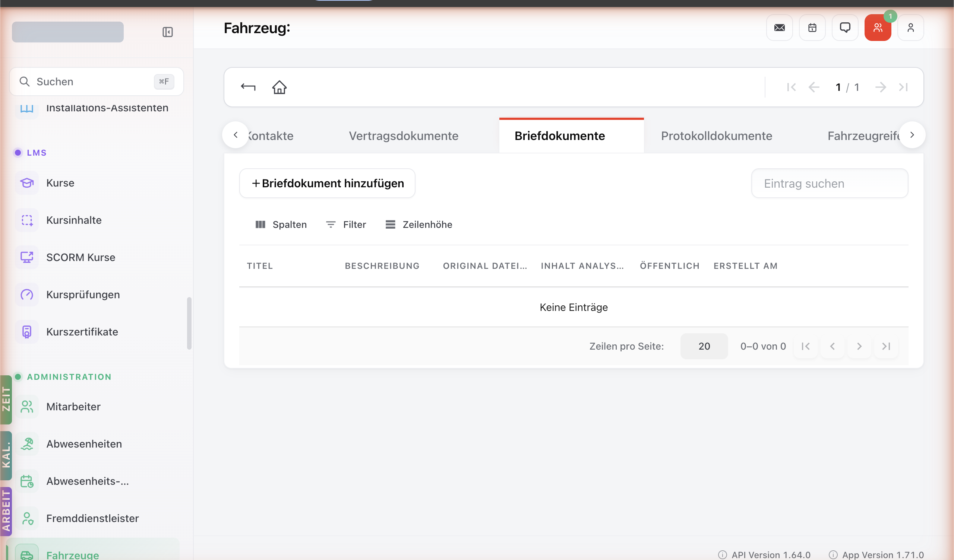Screen dimensions: 954x560
Task: Open the chat bubble icon in header
Action: pyautogui.click(x=845, y=28)
